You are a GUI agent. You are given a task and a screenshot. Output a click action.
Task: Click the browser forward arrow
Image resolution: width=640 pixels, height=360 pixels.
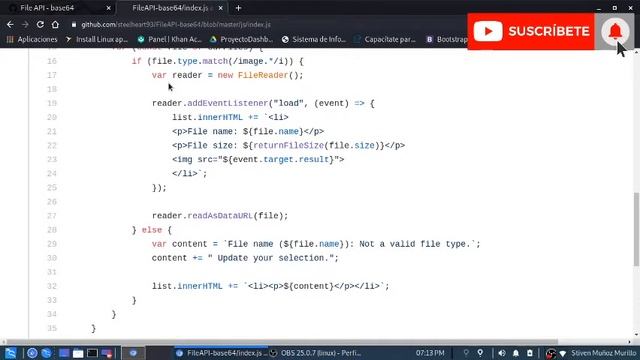tap(25, 24)
